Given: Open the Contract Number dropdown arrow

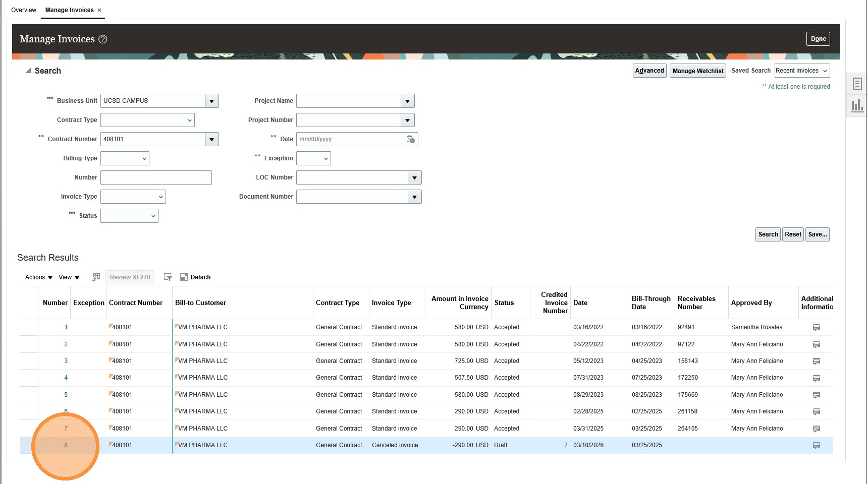Looking at the screenshot, I should point(212,139).
